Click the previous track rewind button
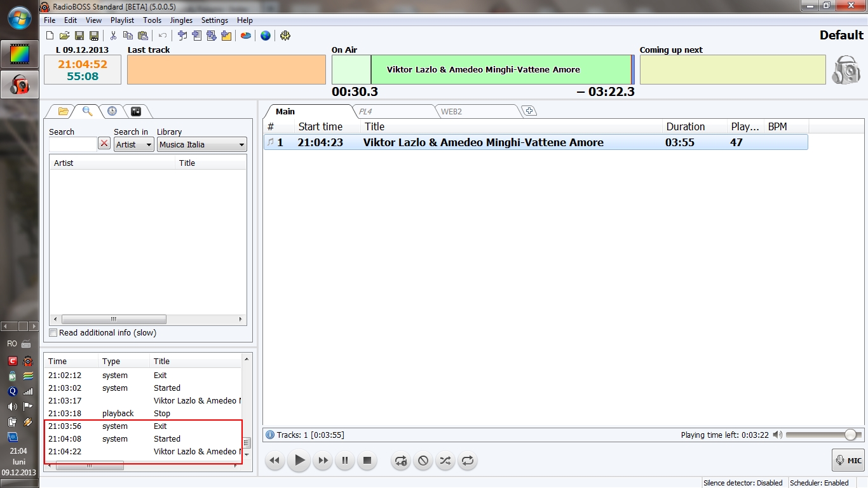The height and width of the screenshot is (488, 868). coord(275,461)
